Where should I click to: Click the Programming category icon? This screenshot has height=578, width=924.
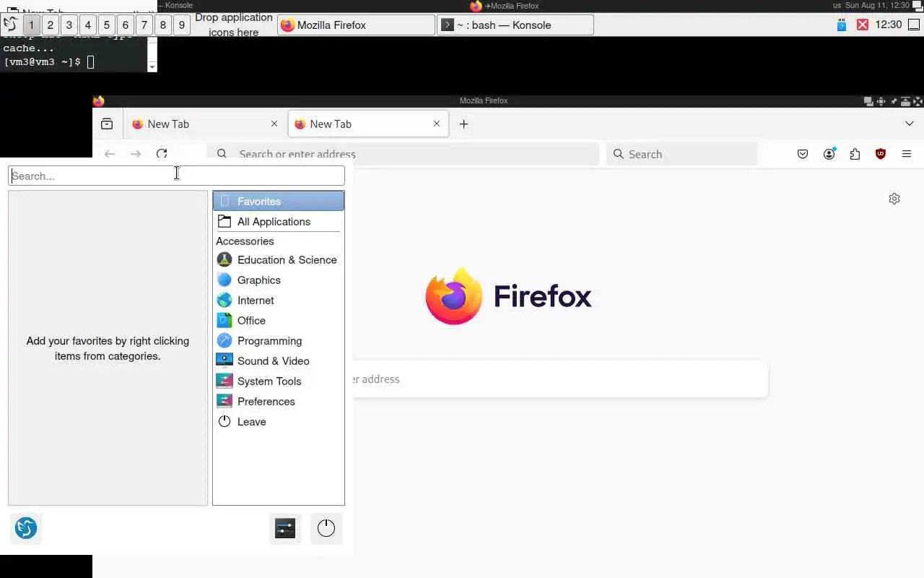225,341
